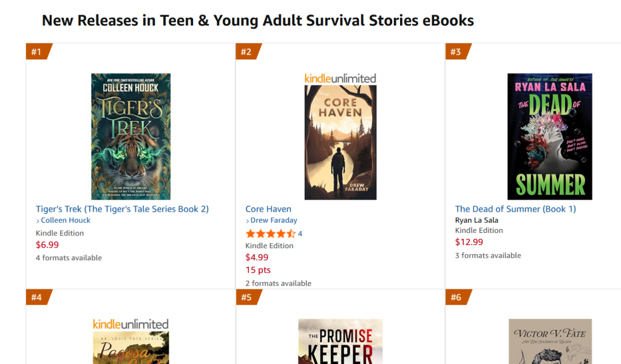This screenshot has width=621, height=364.
Task: Open The Dead of Summer (Book 1) link
Action: click(x=515, y=209)
